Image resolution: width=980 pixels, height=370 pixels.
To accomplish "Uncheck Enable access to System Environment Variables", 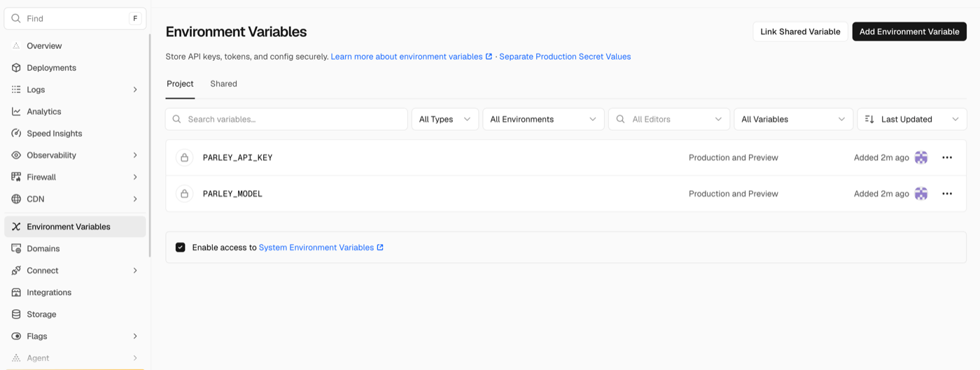I will click(181, 248).
